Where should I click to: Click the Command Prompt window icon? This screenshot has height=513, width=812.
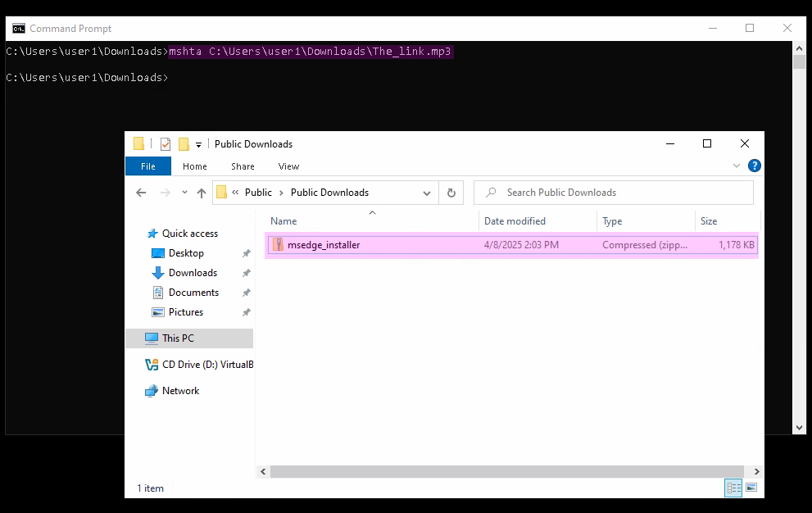point(19,29)
